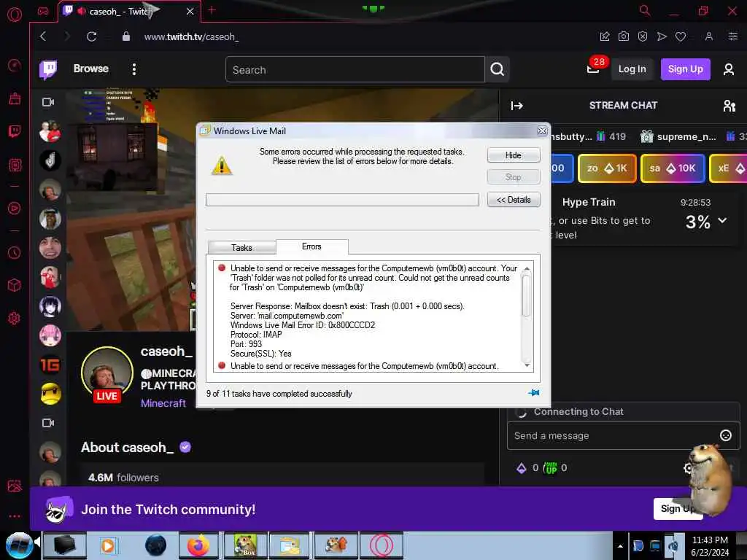Close the caseoh_ Twitch tab

pos(190,11)
